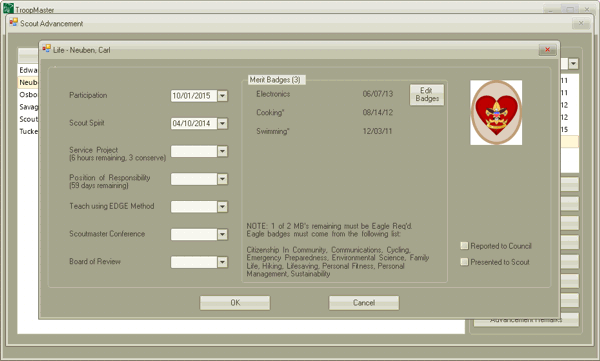Click the Participation date field 10/01/2015
Screen dimensions: 600x361
[x=194, y=96]
